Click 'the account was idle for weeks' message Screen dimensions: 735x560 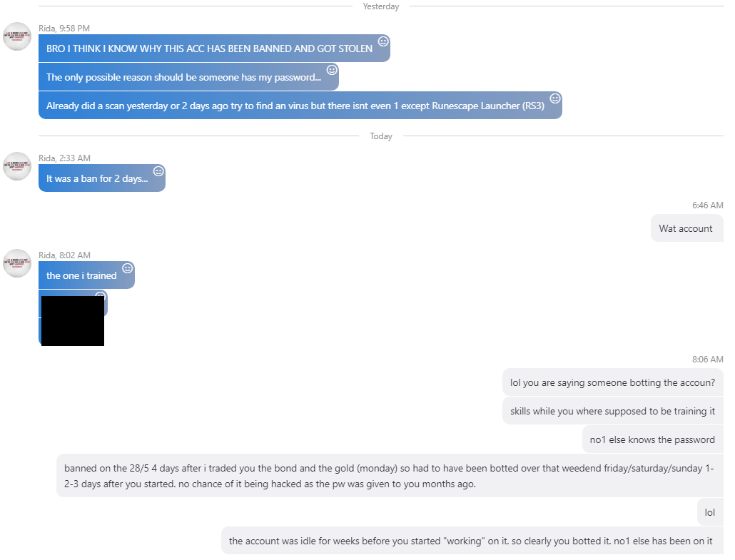click(472, 541)
